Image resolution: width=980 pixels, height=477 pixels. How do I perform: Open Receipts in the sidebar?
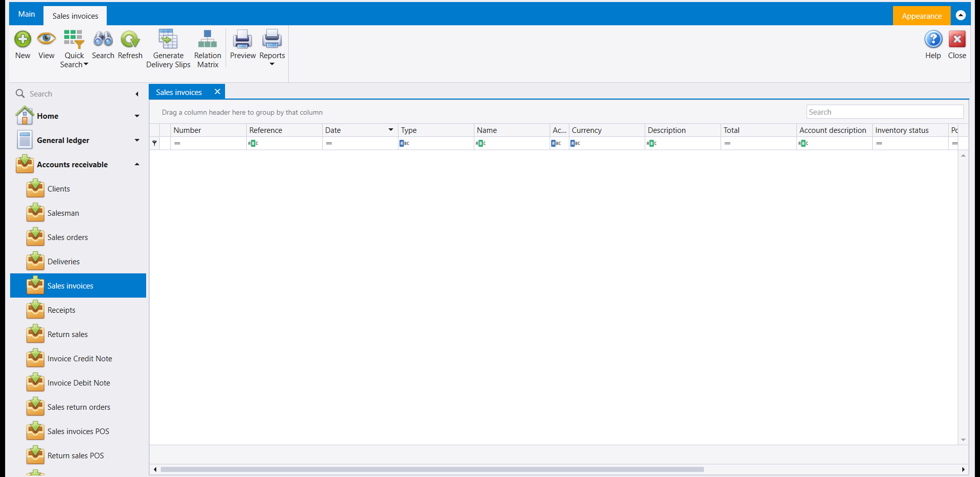78,310
